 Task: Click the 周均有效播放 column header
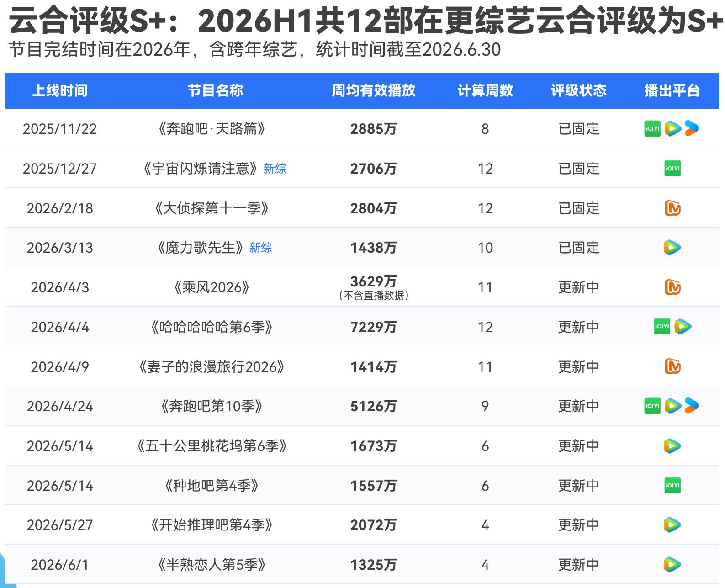point(374,90)
